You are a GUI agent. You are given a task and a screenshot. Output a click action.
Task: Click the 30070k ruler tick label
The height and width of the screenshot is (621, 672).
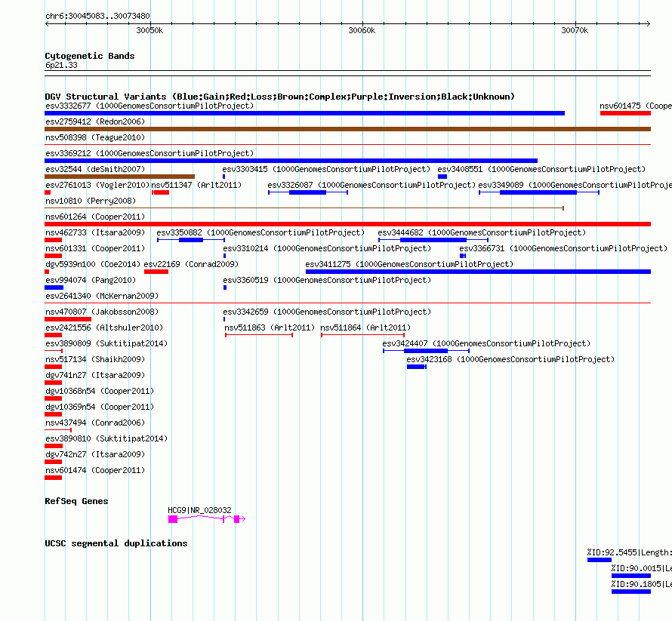click(575, 30)
